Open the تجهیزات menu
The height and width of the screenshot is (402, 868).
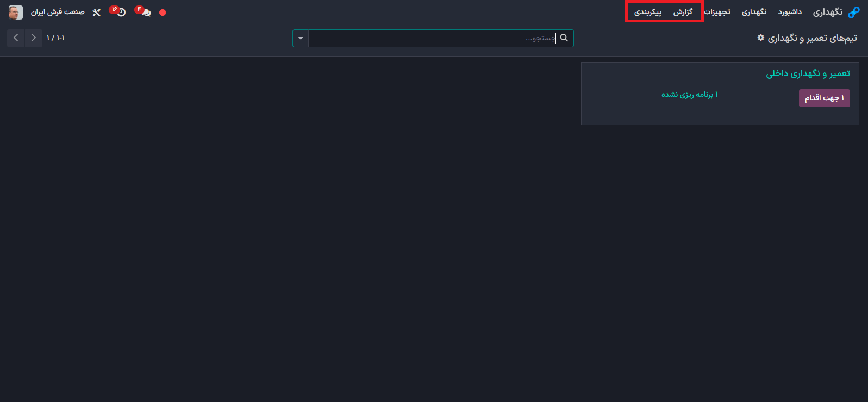(x=717, y=12)
